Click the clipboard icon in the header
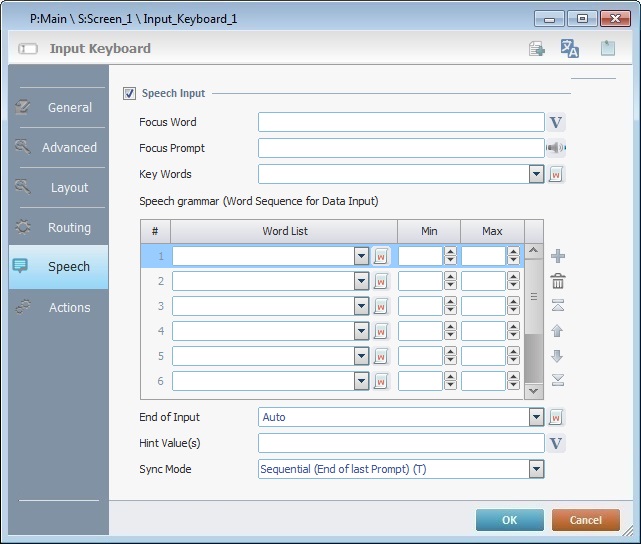 click(x=607, y=48)
